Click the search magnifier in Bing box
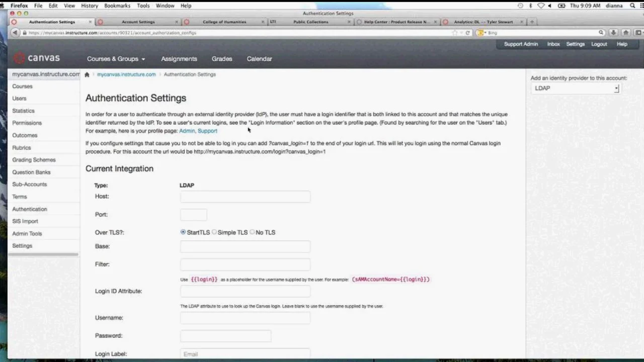Viewport: 644px width, 362px height. tap(601, 33)
